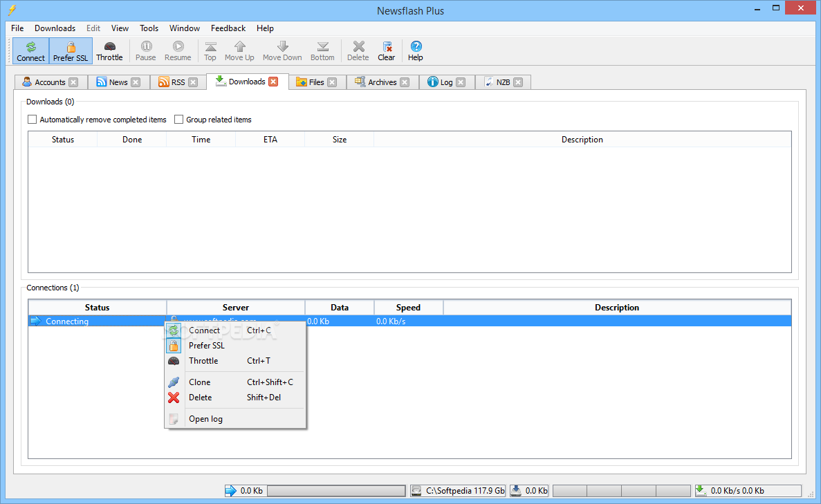Close the NZB tab
This screenshot has width=821, height=504.
coord(518,82)
